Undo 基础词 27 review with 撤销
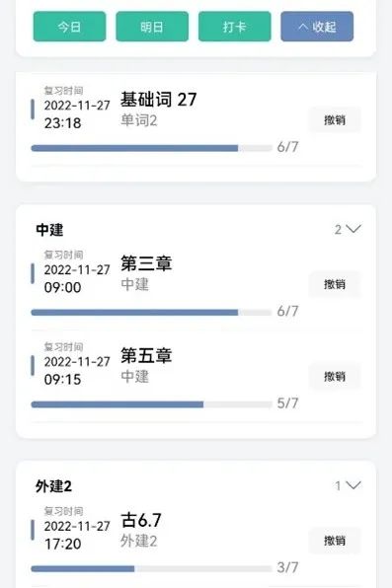392x588 pixels. click(x=335, y=120)
